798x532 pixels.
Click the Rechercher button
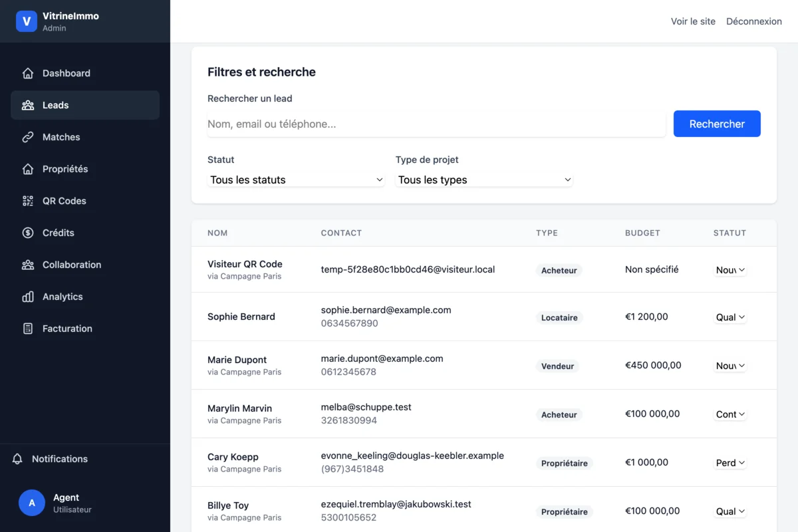point(717,124)
